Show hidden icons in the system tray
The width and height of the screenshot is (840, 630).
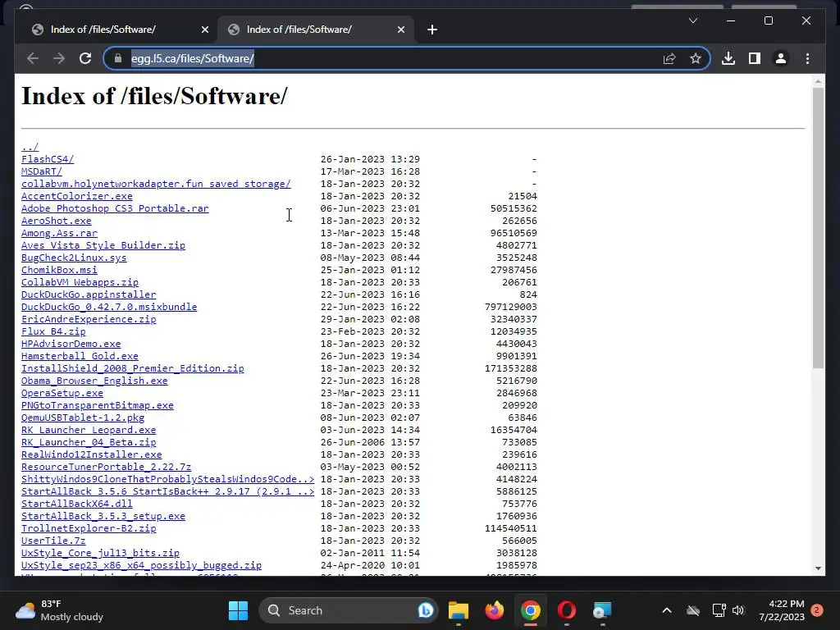(666, 610)
